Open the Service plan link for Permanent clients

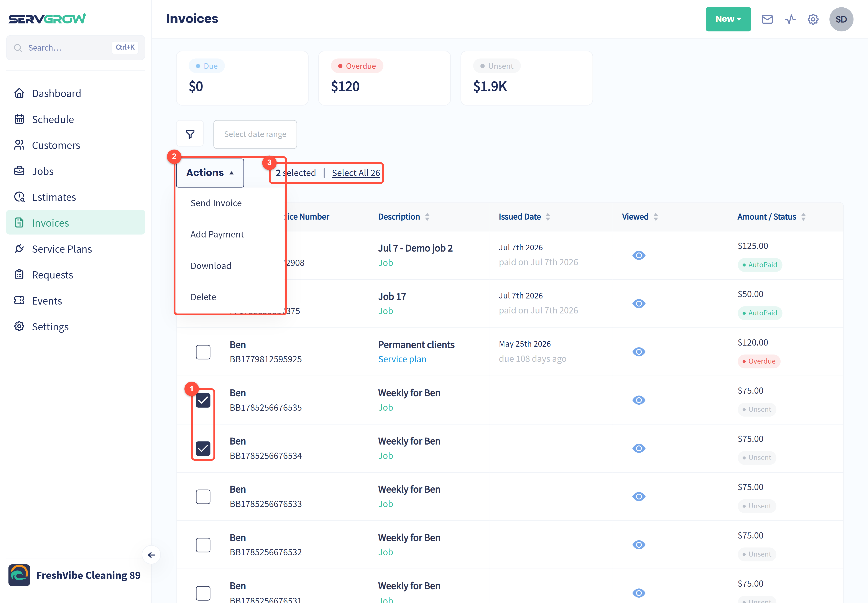(x=402, y=359)
